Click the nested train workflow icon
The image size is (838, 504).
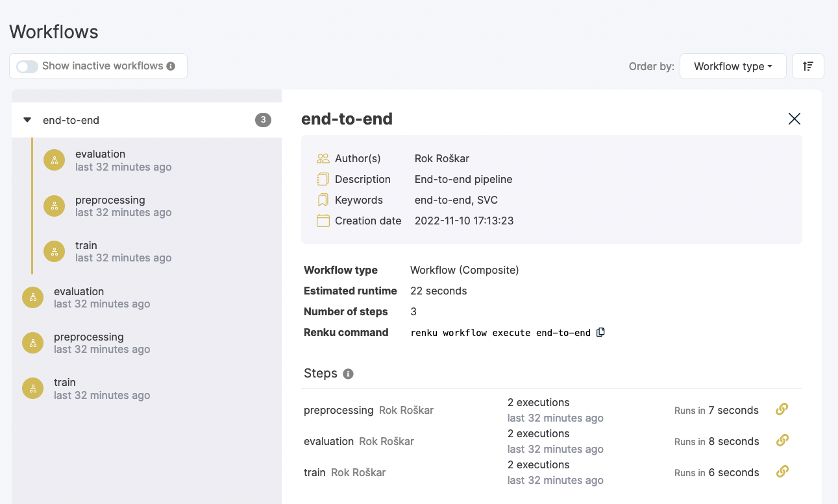(x=55, y=251)
